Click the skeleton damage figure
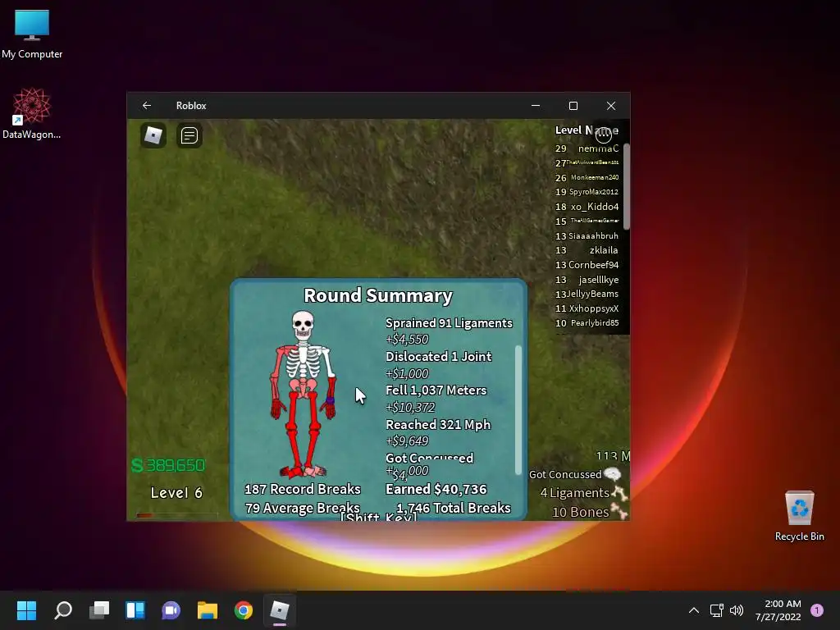 tap(304, 394)
